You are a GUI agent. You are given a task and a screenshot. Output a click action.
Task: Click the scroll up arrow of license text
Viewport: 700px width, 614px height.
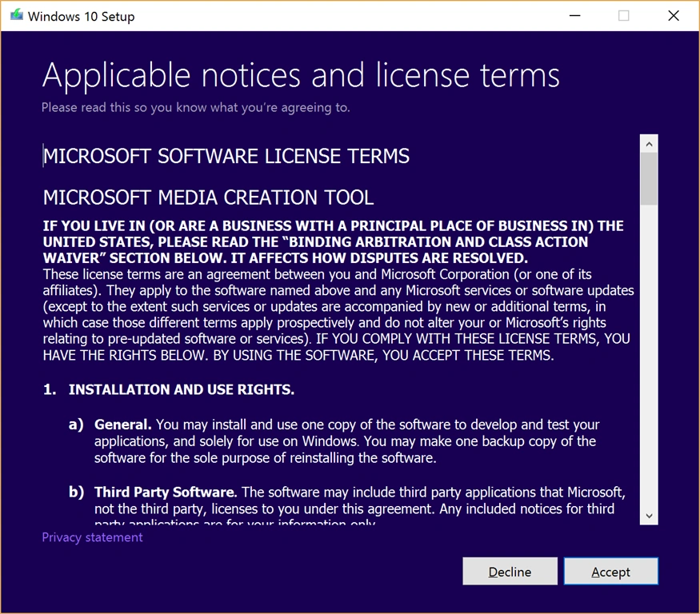click(x=649, y=144)
